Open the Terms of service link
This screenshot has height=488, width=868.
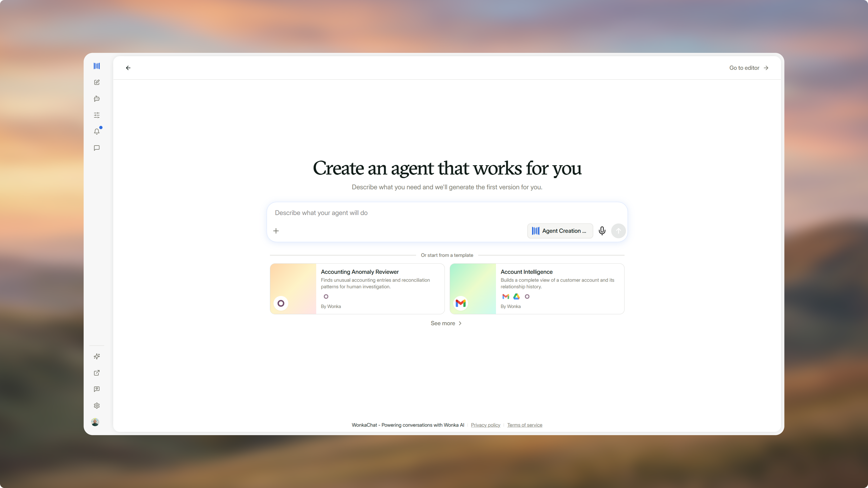point(525,425)
